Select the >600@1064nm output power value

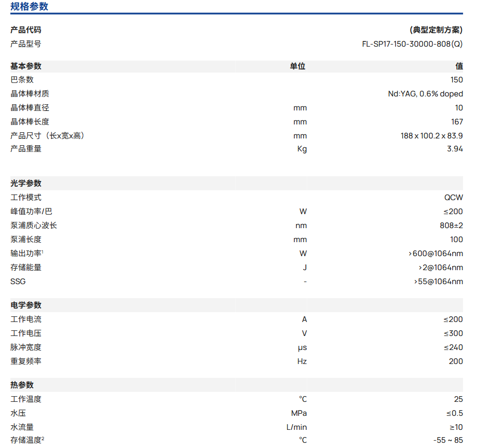pos(435,254)
